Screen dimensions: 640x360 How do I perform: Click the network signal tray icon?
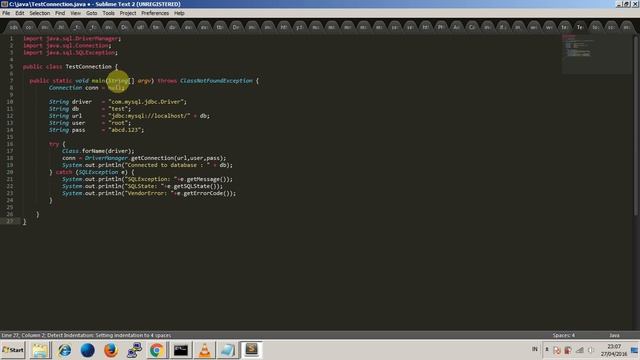[580, 350]
